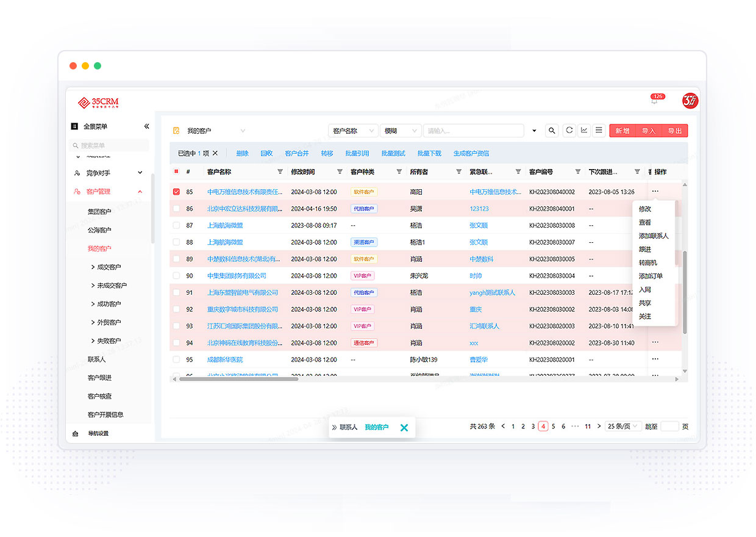The image size is (756, 537).
Task: Close the bottom tab bar with the teal X
Action: tap(404, 428)
